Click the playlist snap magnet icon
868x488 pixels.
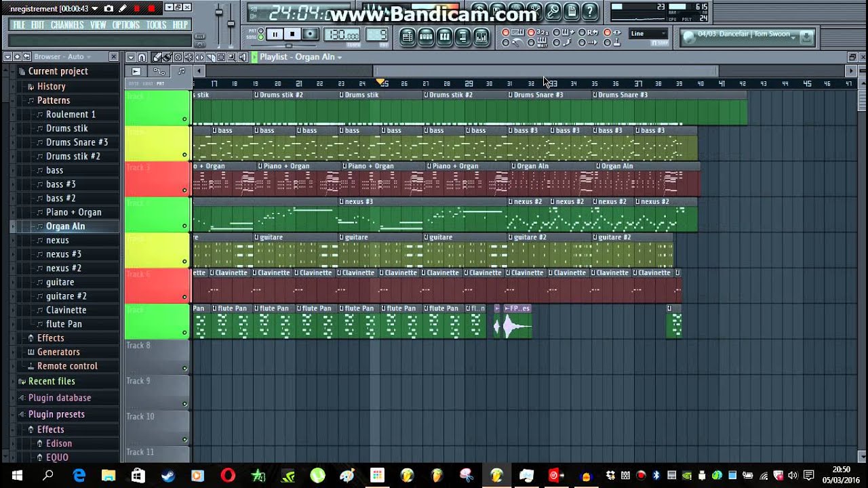pos(141,57)
